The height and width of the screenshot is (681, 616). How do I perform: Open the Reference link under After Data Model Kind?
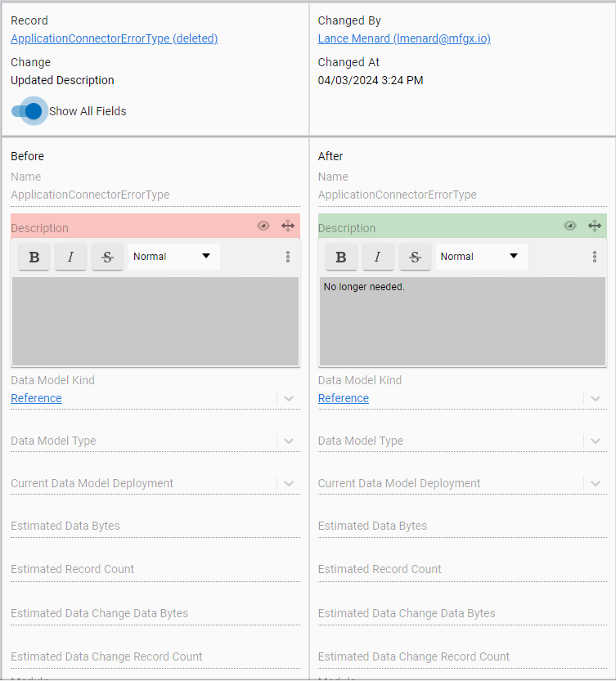[344, 398]
